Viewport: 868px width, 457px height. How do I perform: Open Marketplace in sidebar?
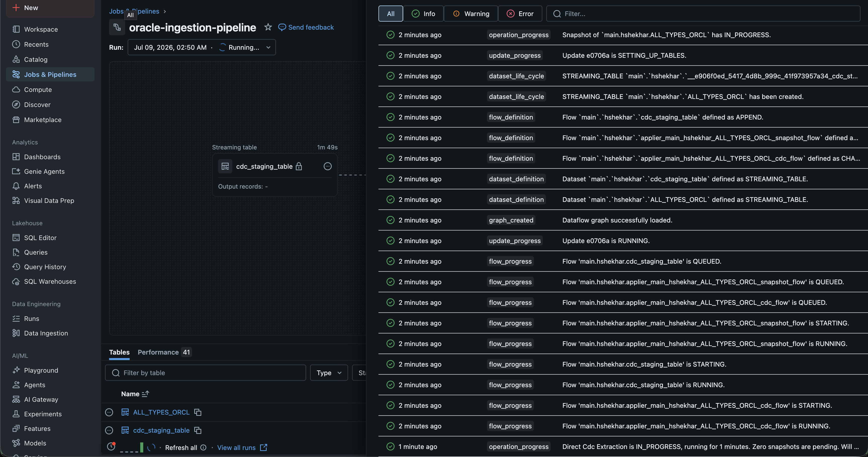click(50, 120)
